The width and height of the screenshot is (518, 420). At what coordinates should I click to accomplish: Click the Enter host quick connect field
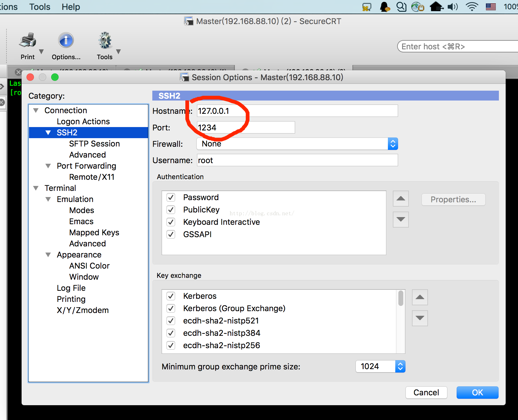[458, 47]
